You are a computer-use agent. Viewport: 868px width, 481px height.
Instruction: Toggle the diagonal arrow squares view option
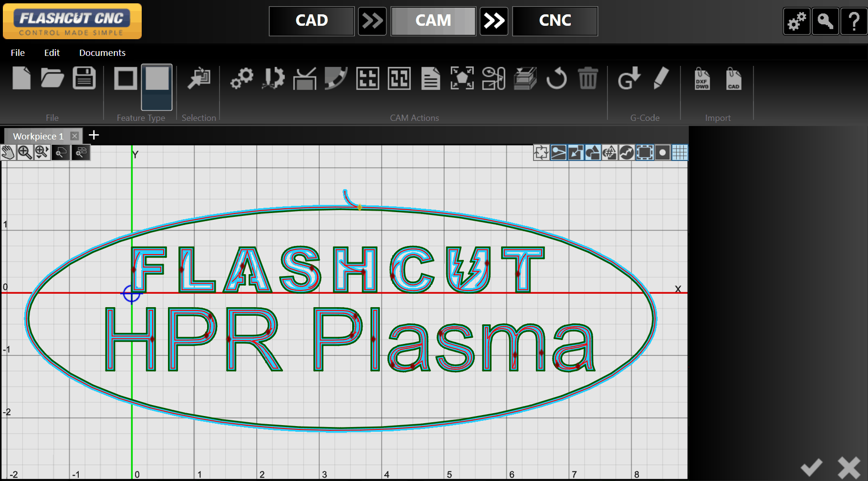coord(575,153)
